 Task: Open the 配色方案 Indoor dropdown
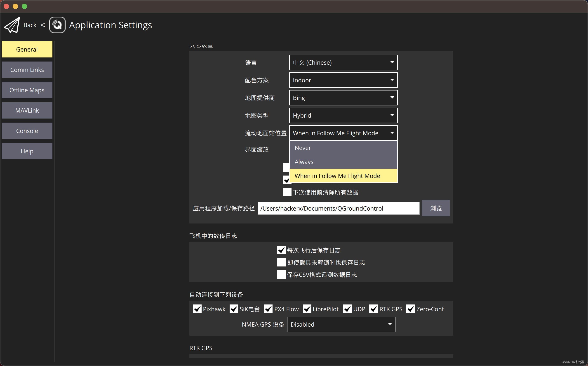tap(343, 80)
